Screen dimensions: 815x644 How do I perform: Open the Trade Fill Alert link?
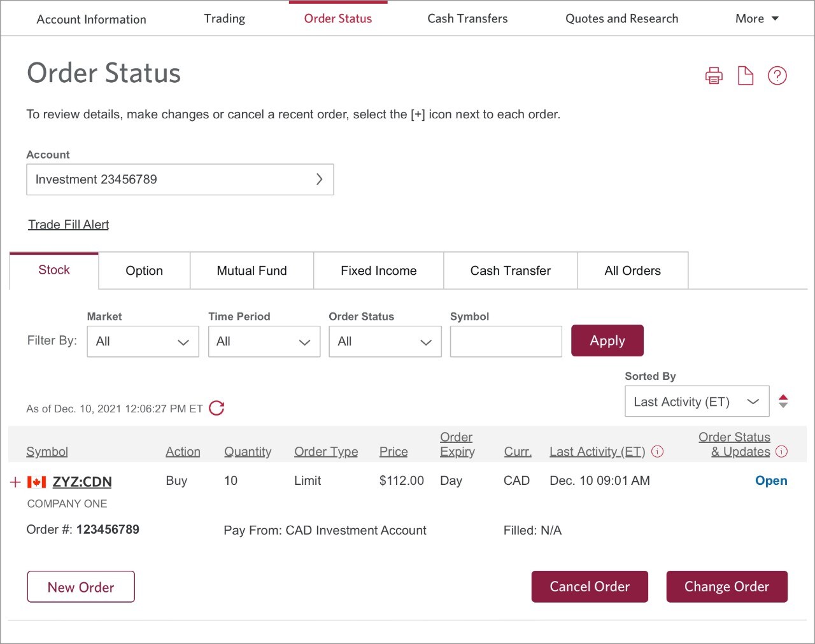pyautogui.click(x=69, y=225)
